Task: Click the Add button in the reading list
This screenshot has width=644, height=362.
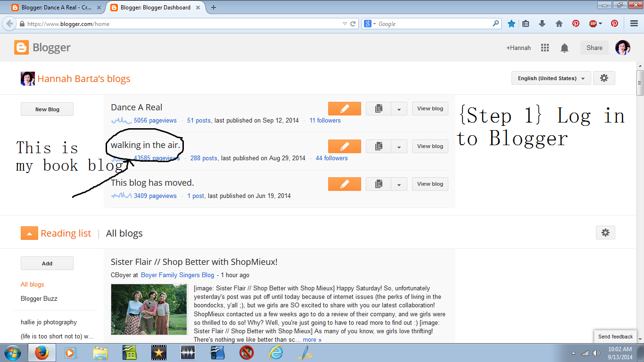Action: [x=47, y=263]
